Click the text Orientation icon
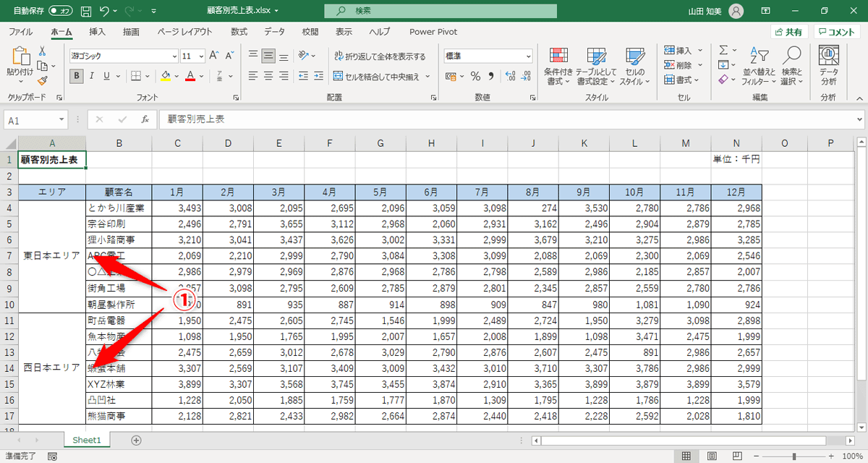This screenshot has width=868, height=463. 305,56
